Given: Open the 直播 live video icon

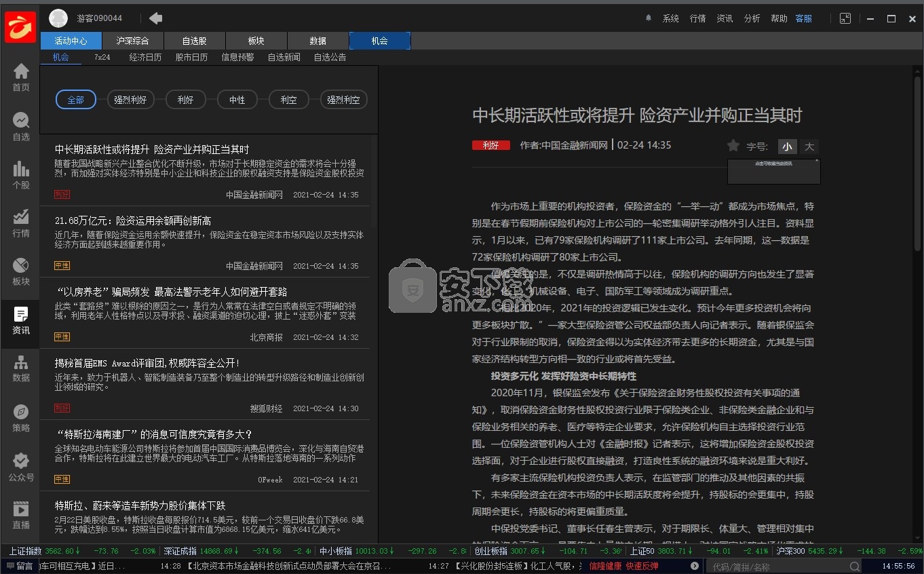Looking at the screenshot, I should tap(21, 515).
